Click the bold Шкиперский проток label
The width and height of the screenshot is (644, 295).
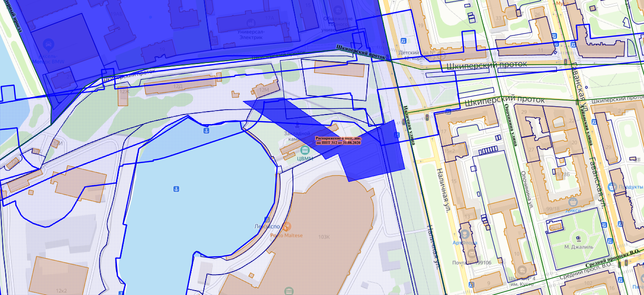tap(361, 52)
